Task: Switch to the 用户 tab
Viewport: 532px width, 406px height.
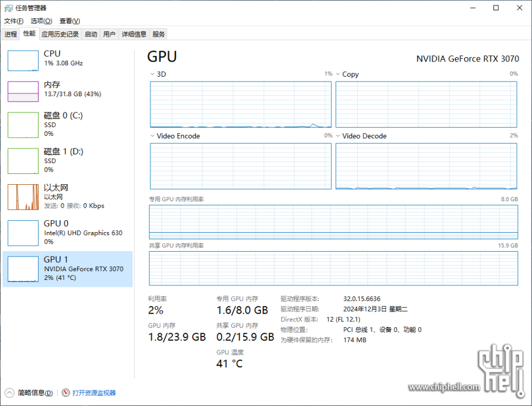Action: (109, 34)
